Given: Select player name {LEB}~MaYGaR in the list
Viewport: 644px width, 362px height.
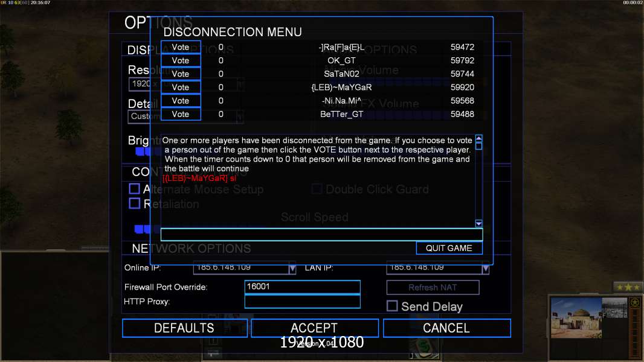Looking at the screenshot, I should pyautogui.click(x=341, y=87).
